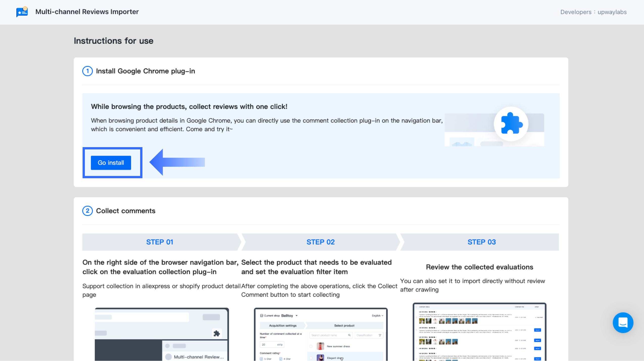The height and width of the screenshot is (361, 644).
Task: Click the blue arrow pointing at Go install
Action: point(177,162)
